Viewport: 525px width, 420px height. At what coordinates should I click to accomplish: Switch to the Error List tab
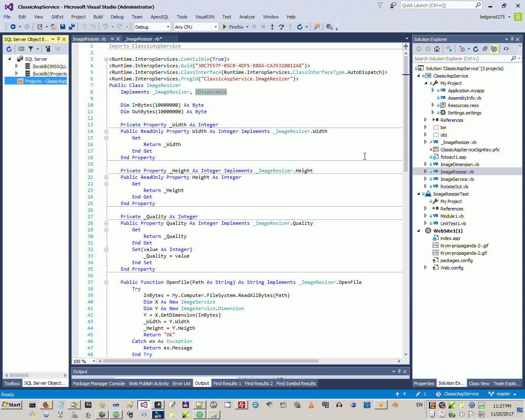181,383
